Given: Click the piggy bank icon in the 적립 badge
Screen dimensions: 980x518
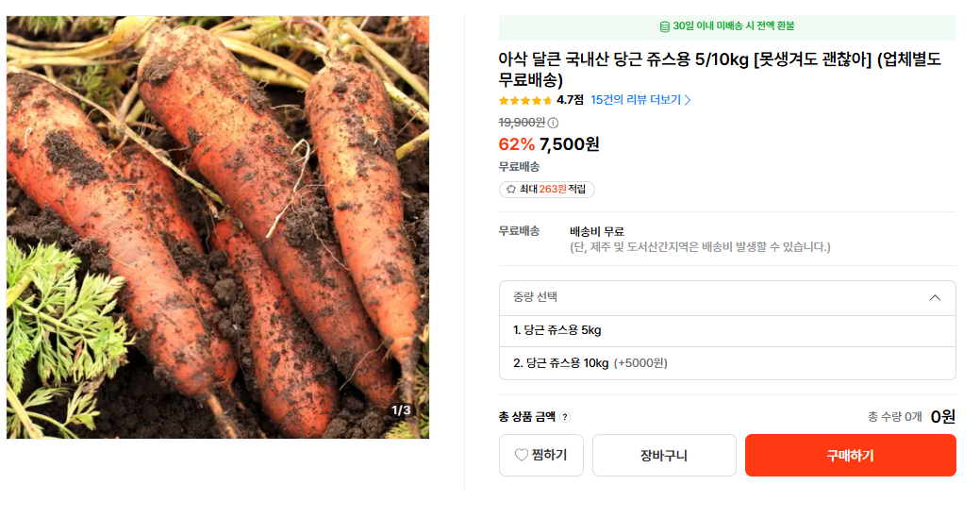Looking at the screenshot, I should coord(511,189).
